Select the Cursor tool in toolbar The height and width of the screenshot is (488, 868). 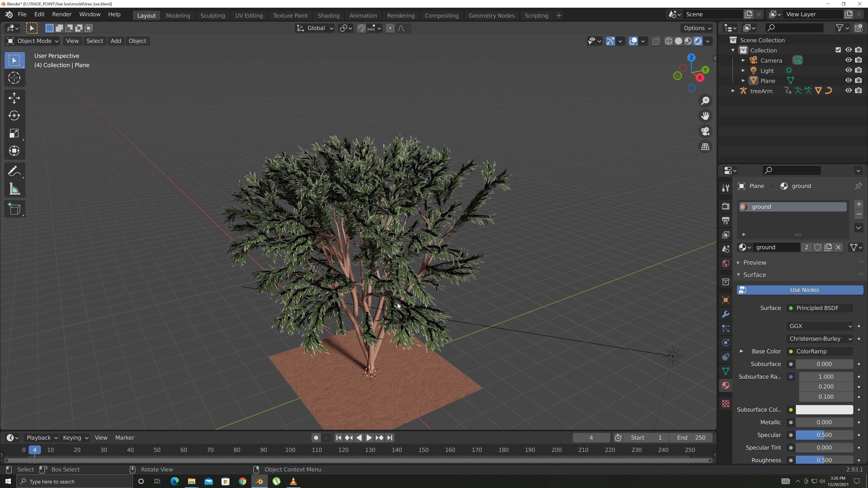pyautogui.click(x=14, y=78)
